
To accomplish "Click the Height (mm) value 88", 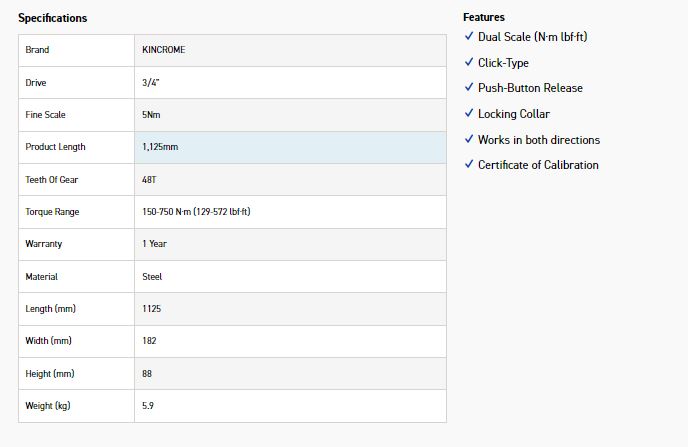I will coord(148,374).
